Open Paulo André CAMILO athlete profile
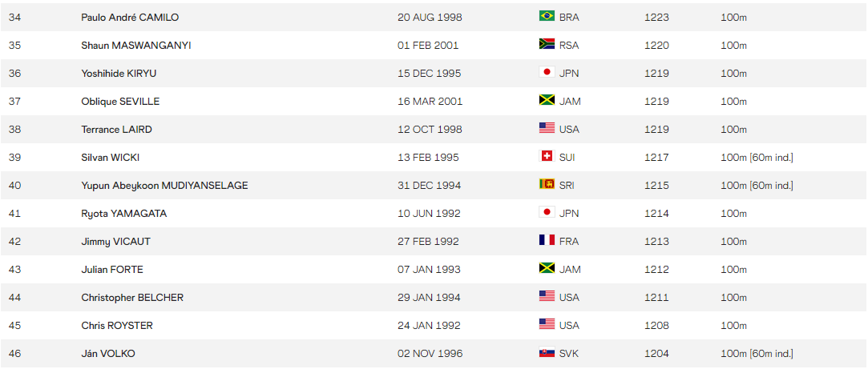Image resolution: width=868 pixels, height=369 pixels. click(x=130, y=18)
